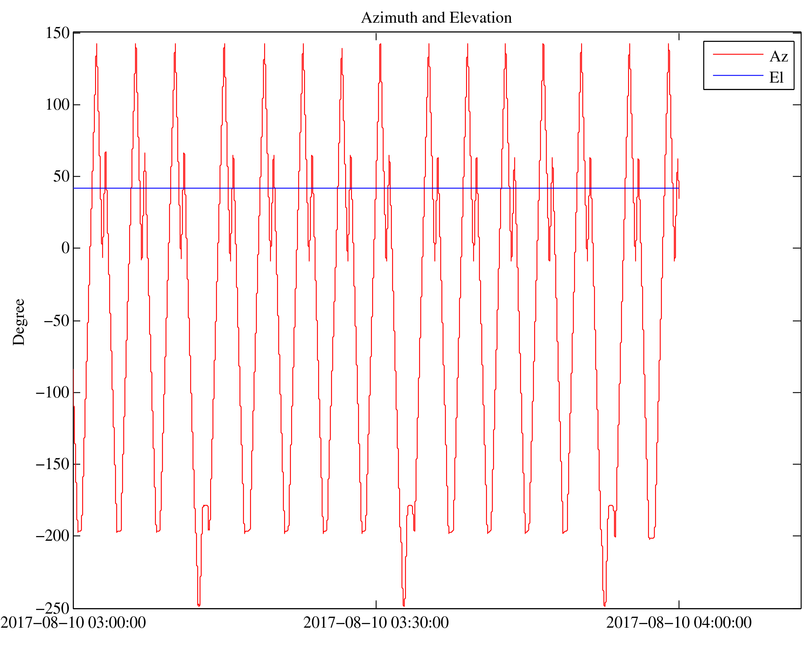
Task: Click the "Degree" y-axis label
Action: [x=19, y=322]
